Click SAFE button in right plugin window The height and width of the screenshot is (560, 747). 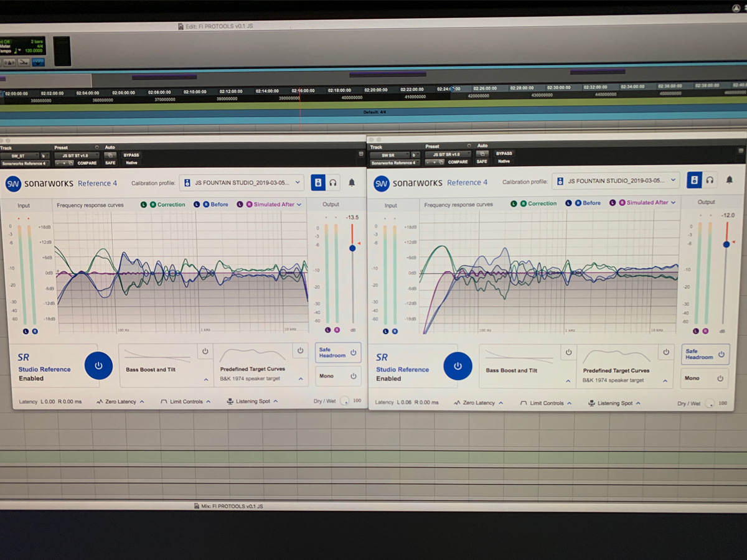[482, 161]
